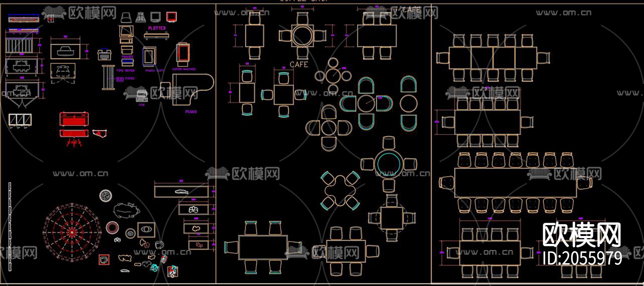Select the rotated square table inside dashed circle
Screen dimensions: 644x286
(392, 218)
